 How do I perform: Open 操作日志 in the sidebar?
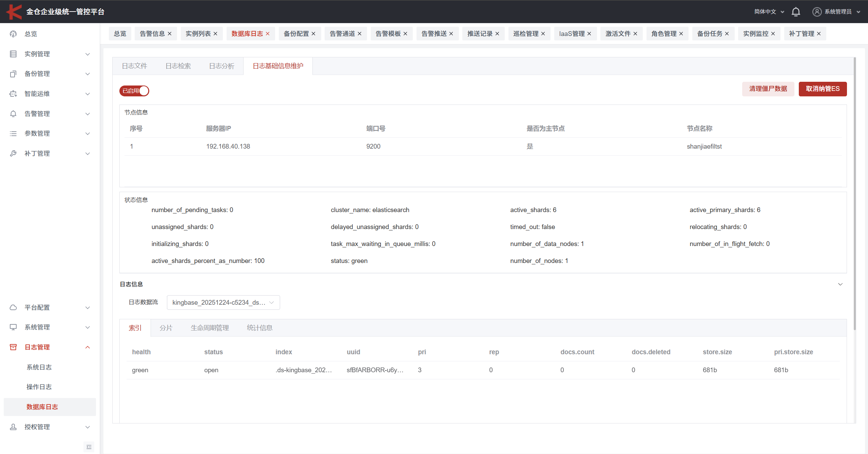tap(39, 387)
